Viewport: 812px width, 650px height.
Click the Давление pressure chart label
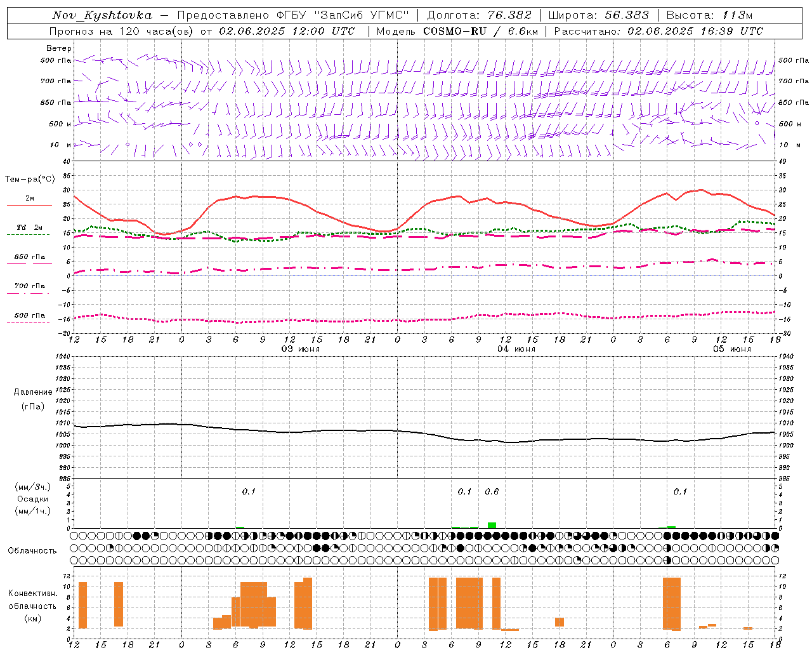(33, 392)
